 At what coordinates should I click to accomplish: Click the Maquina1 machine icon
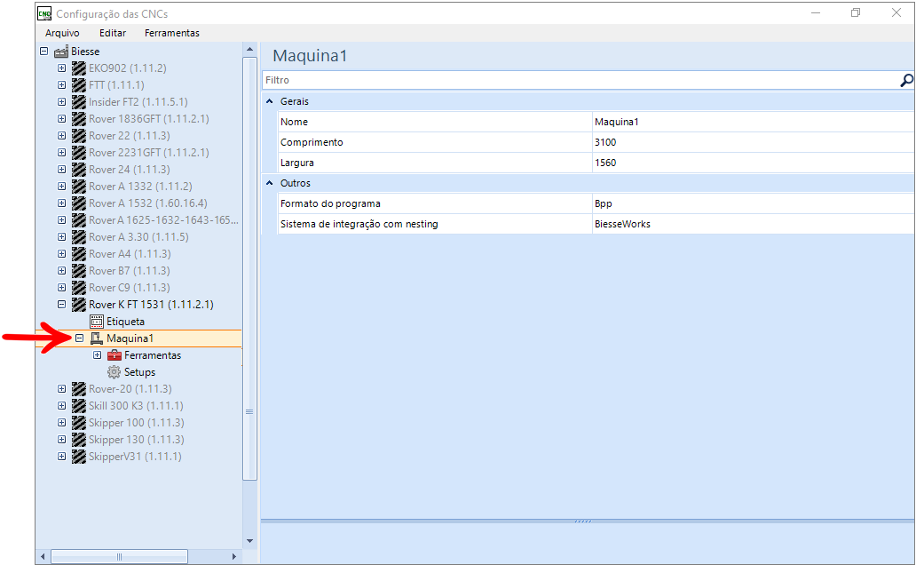[x=97, y=339]
